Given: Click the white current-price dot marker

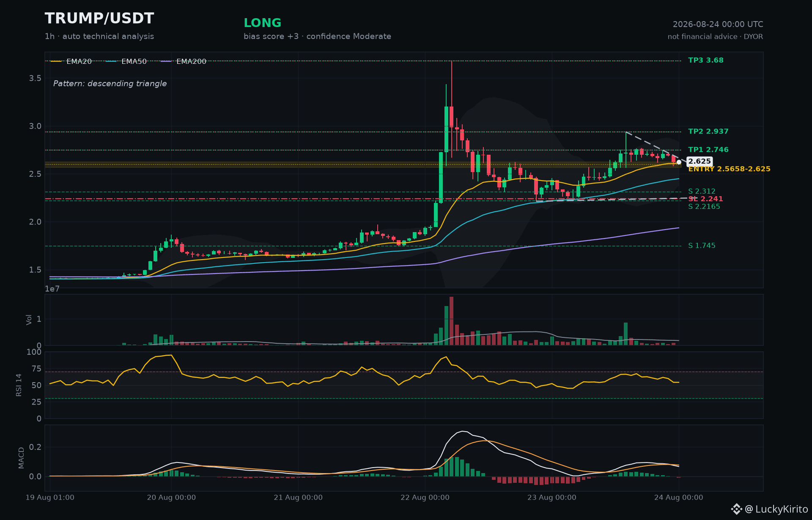Looking at the screenshot, I should [679, 162].
